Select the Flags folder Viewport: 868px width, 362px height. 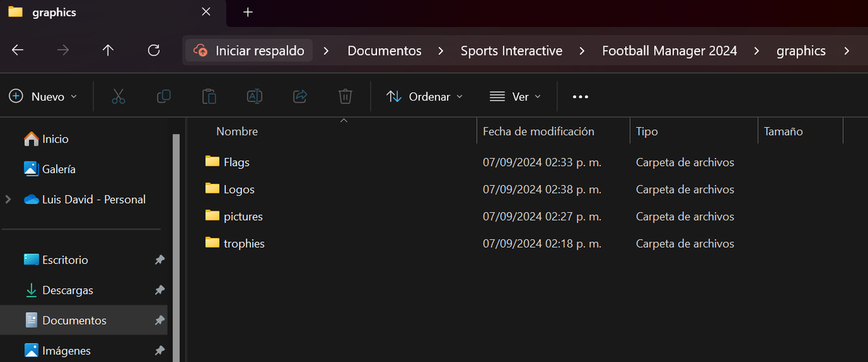pyautogui.click(x=237, y=162)
